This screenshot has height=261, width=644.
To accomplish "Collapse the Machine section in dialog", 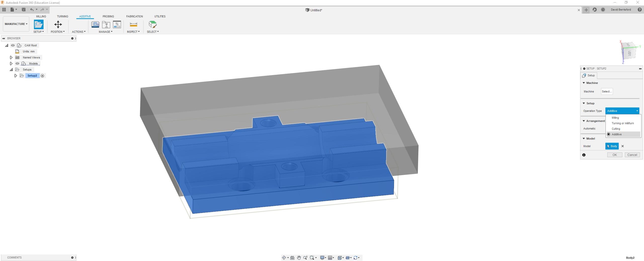I will click(584, 83).
